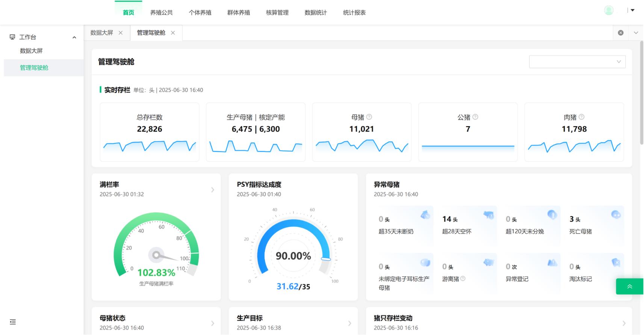Open the 个体养殖 menu
The image size is (644, 335).
[200, 12]
